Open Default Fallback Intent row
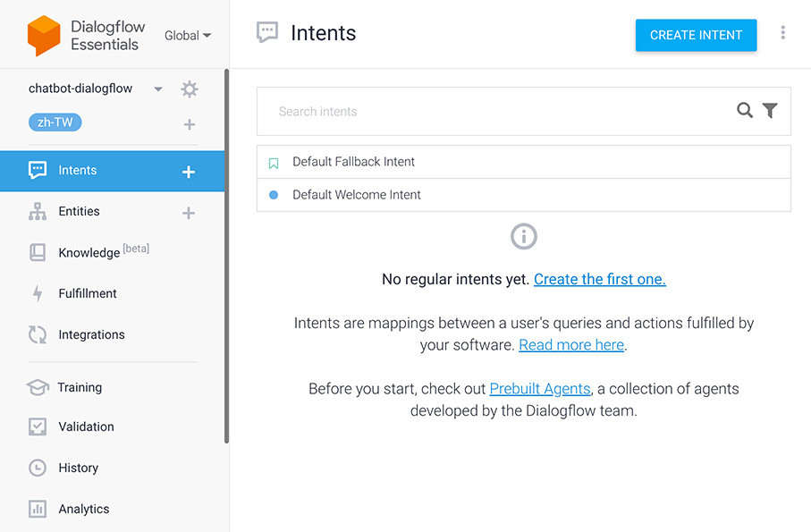The height and width of the screenshot is (532, 811). coord(523,162)
